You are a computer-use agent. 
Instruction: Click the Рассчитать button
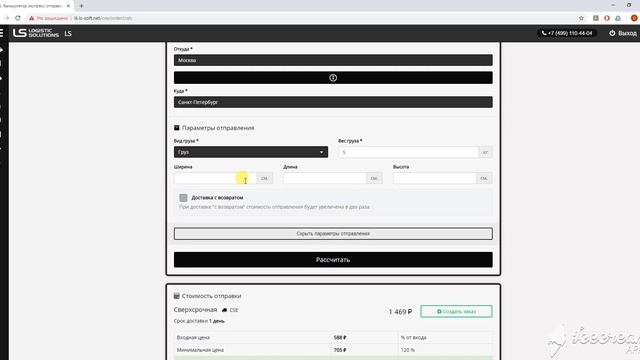pos(333,260)
